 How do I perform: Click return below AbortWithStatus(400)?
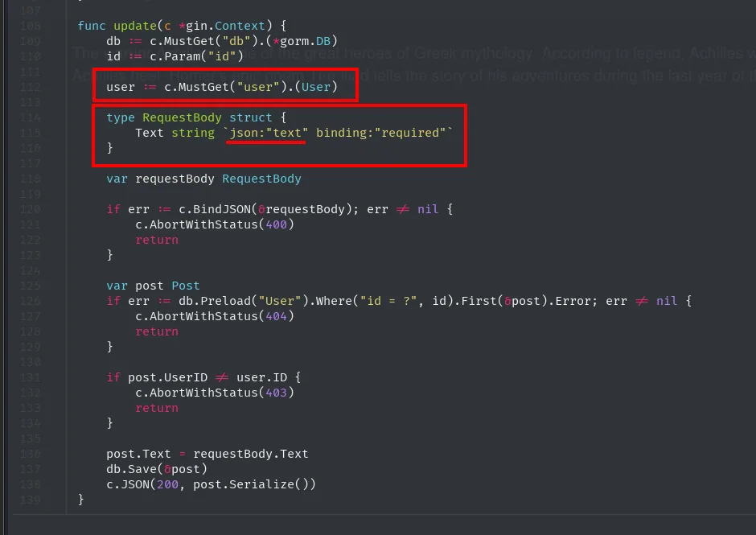coord(157,240)
